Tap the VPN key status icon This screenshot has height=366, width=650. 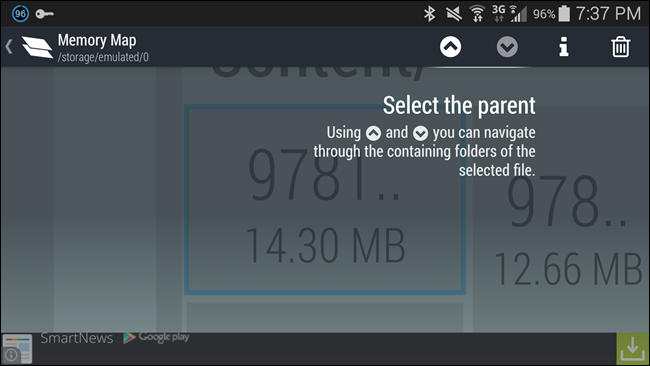point(44,14)
